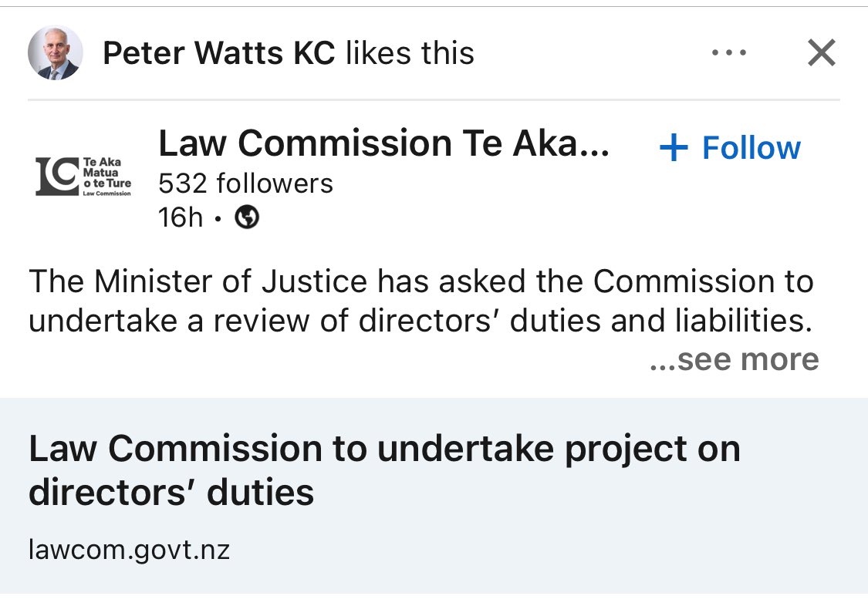Tap the "likes this" activity text

pyautogui.click(x=410, y=53)
